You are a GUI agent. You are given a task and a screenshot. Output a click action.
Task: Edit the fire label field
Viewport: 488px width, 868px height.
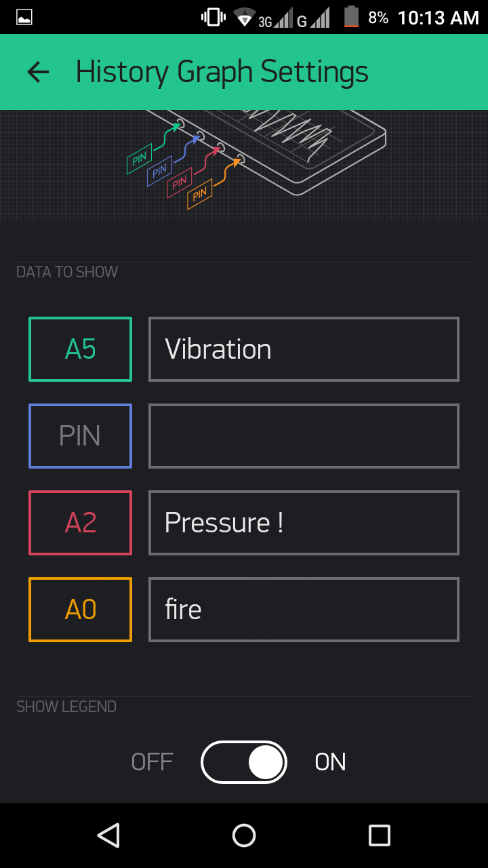[304, 610]
